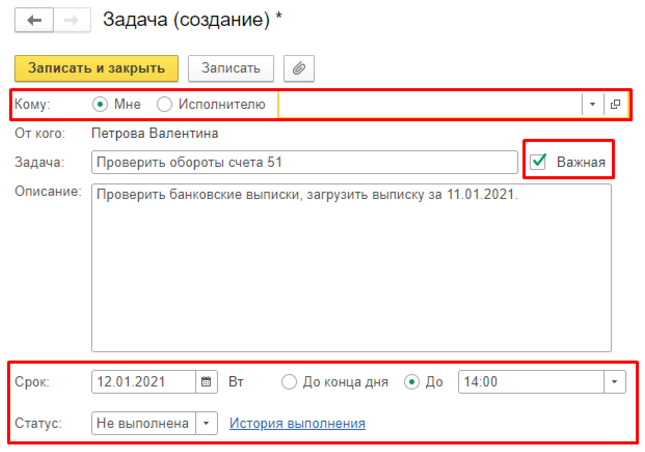Click the due date field with 12.01.2021
Image resolution: width=645 pixels, height=452 pixels.
[143, 382]
